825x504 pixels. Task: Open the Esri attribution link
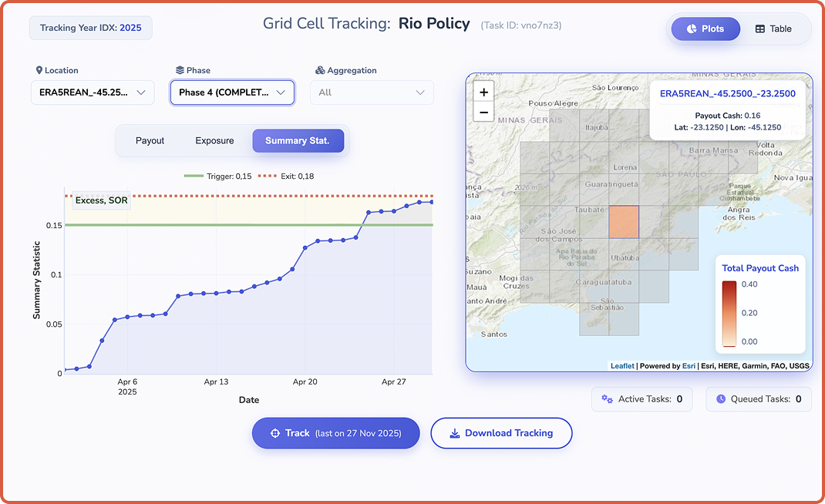689,365
